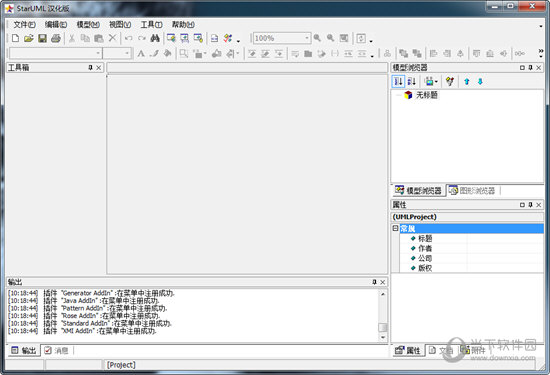The height and width of the screenshot is (375, 550).
Task: Pin the 输出 output panel
Action: [374, 282]
